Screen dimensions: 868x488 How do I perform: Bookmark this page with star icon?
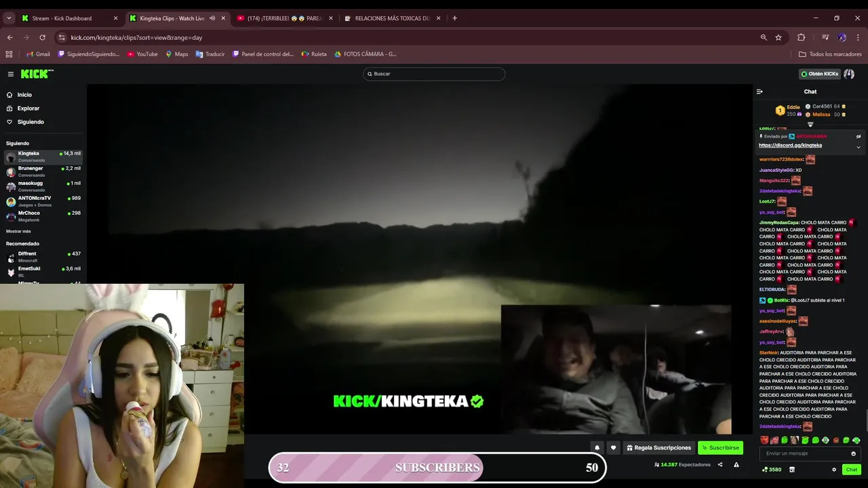778,37
